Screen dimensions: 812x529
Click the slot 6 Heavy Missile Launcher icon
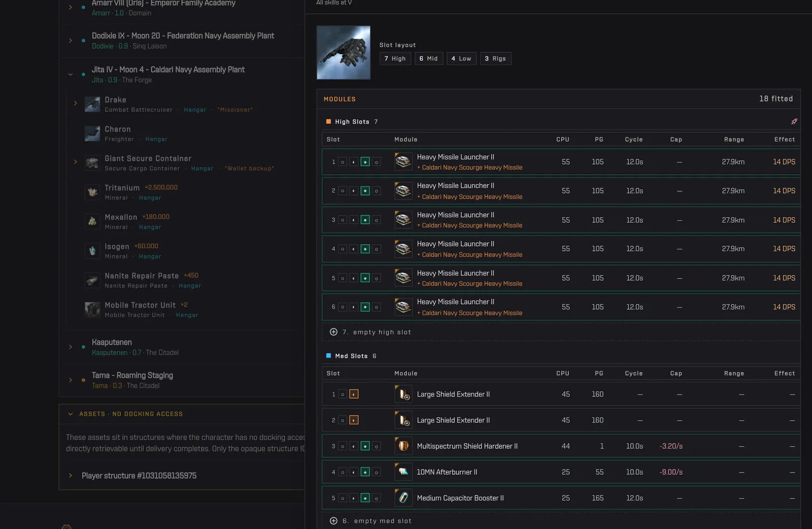click(403, 307)
